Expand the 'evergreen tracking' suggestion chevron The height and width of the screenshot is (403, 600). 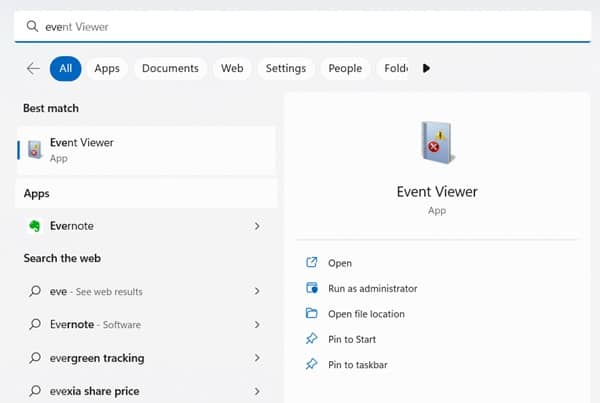257,358
